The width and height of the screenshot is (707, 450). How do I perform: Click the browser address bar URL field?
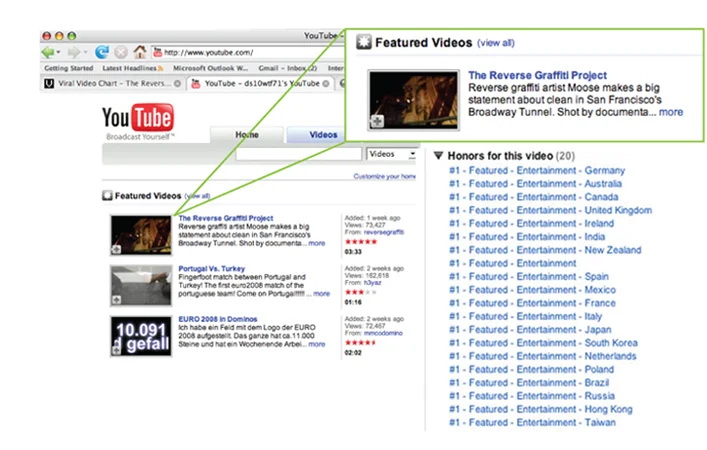pos(248,53)
